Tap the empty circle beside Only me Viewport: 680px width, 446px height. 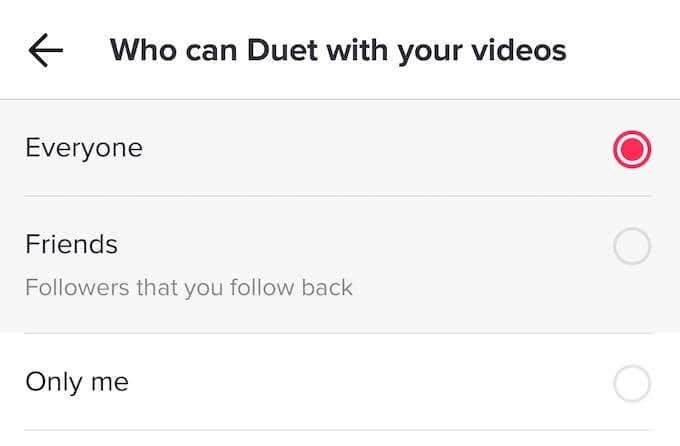coord(632,383)
